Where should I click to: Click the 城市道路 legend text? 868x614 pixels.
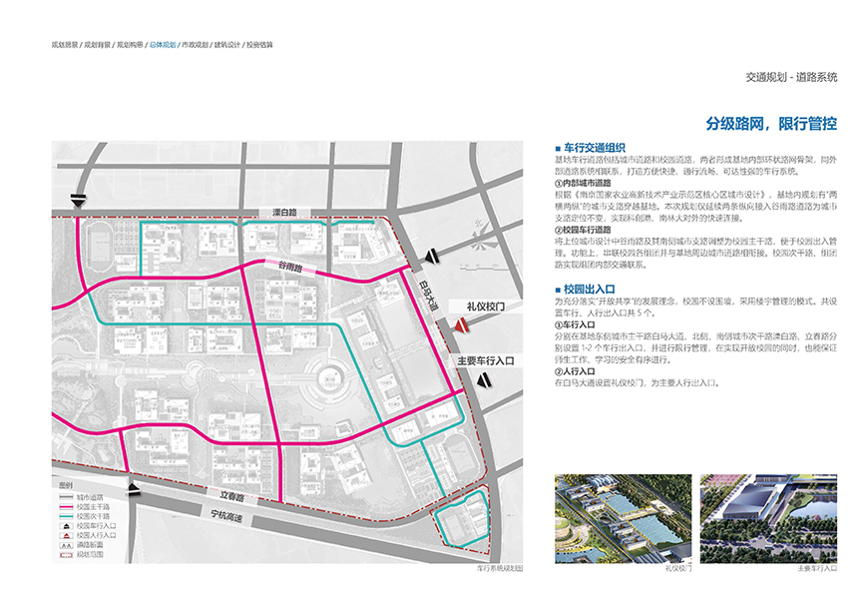90,497
